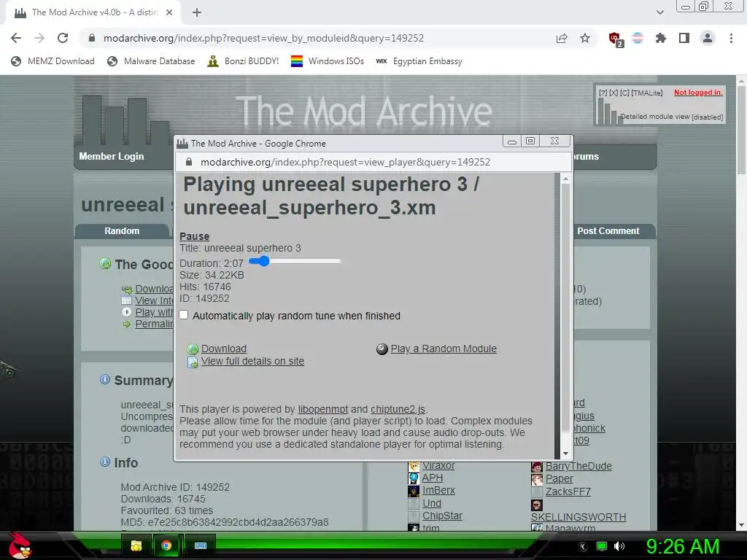This screenshot has width=747, height=560.
Task: Click the player popup address bar
Action: 345,162
